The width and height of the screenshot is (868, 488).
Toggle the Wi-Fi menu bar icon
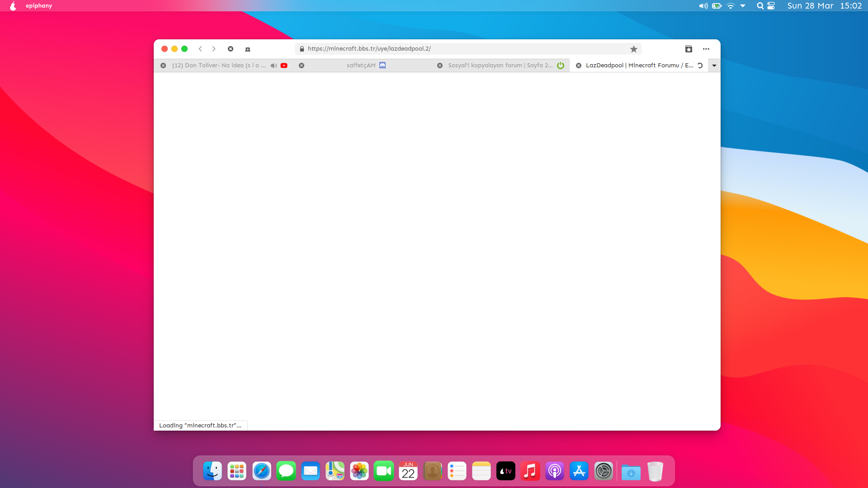731,6
